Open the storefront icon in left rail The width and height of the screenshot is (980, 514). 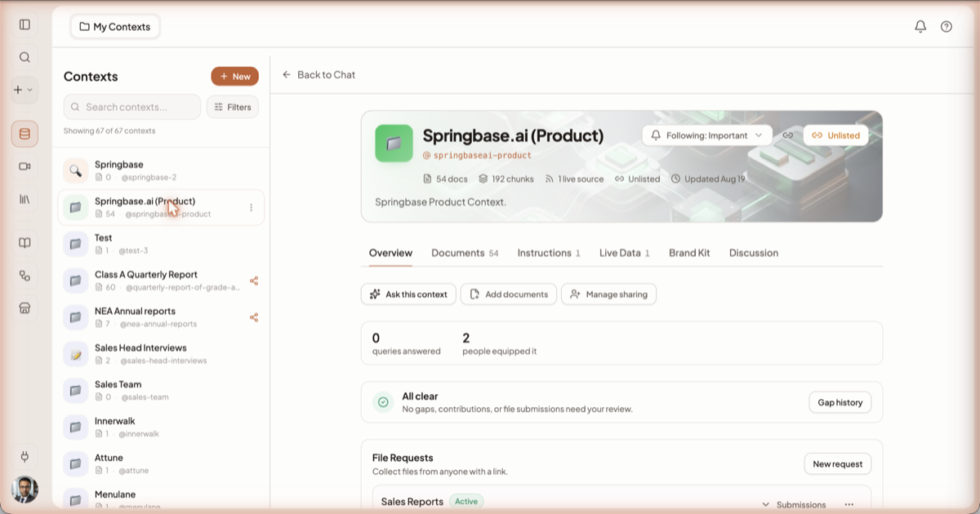24,308
